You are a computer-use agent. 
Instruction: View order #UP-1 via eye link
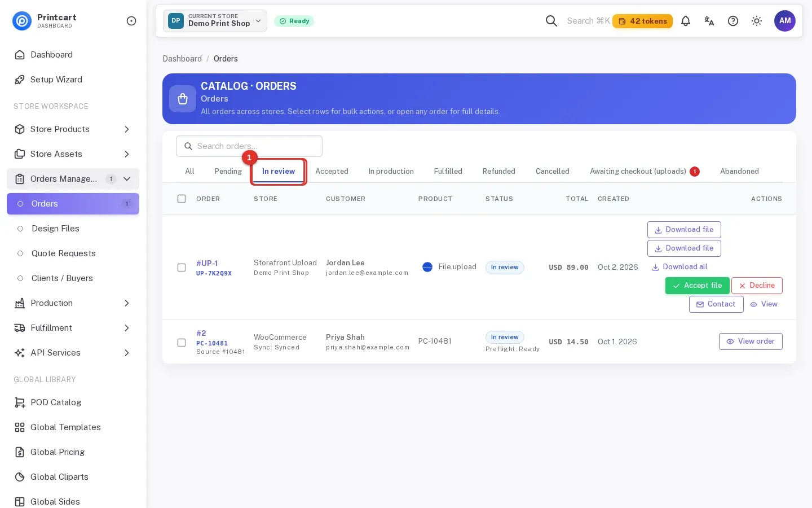(x=764, y=304)
